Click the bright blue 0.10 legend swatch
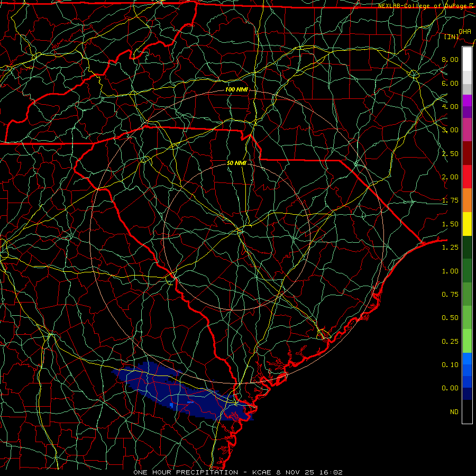 click(x=467, y=359)
